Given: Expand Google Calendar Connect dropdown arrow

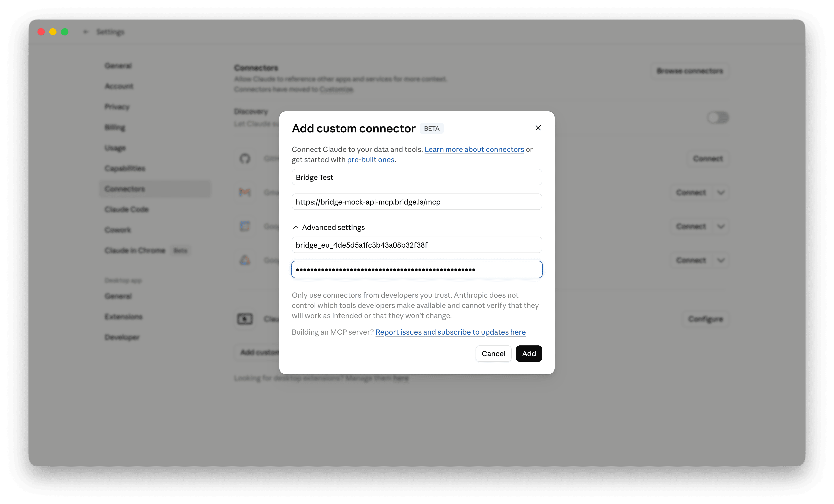Looking at the screenshot, I should 721,226.
